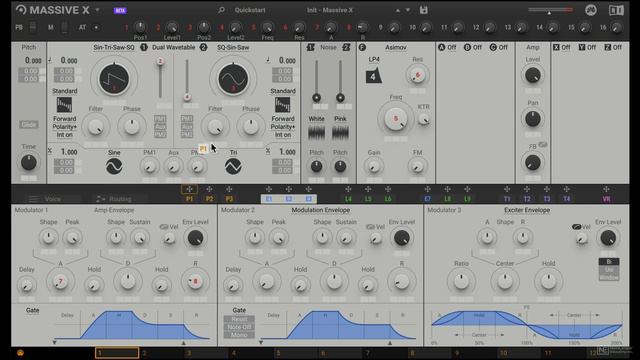Open oscillator 2 wavetable menu SQ-Sin-Saw

233,47
